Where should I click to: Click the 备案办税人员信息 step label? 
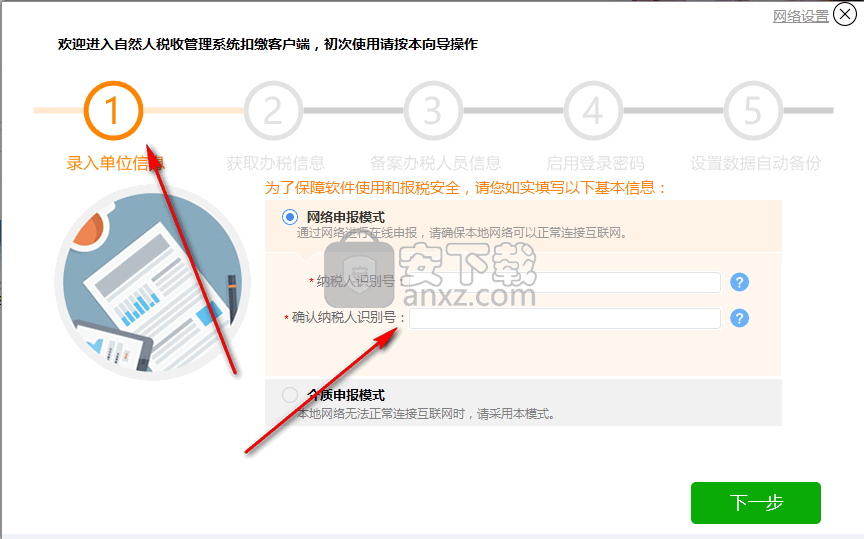(x=435, y=163)
